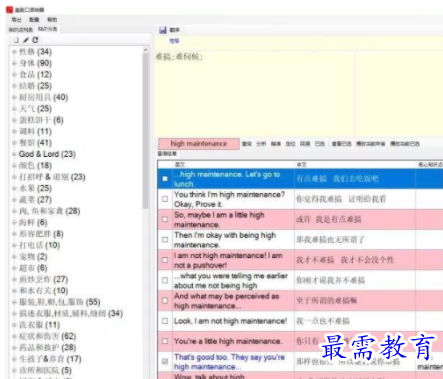Expand the 食品 (12) tree node
This screenshot has height=379, width=443.
tap(14, 75)
